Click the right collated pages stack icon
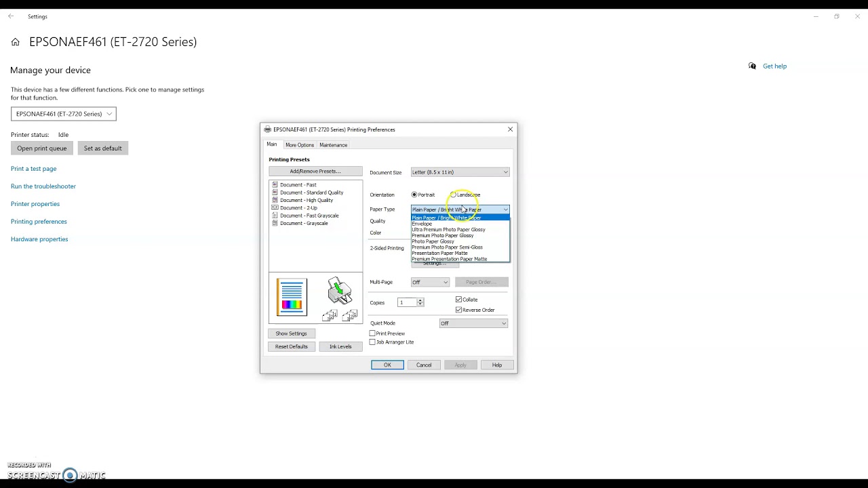Viewport: 868px width, 488px height. 350,315
